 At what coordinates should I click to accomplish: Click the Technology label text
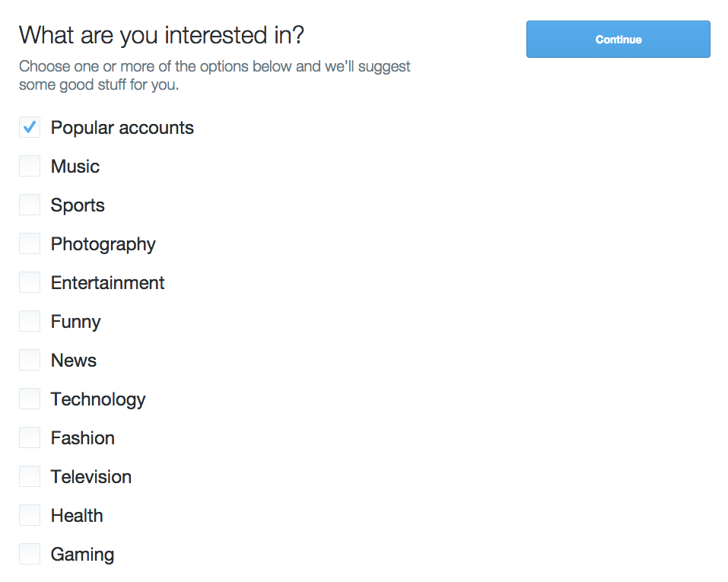click(x=97, y=399)
